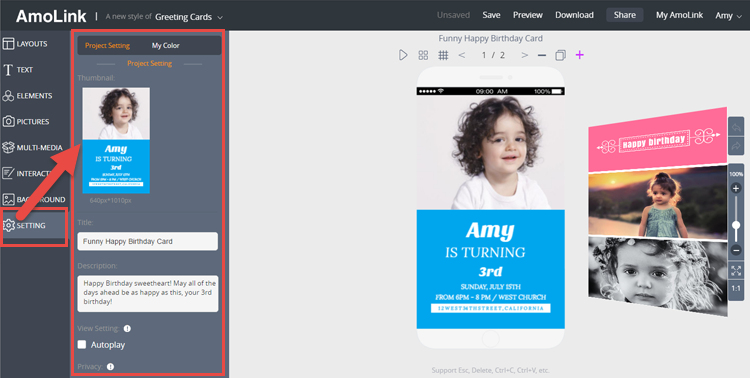The height and width of the screenshot is (378, 750).
Task: Toggle the grid lines overlay
Action: coord(443,55)
